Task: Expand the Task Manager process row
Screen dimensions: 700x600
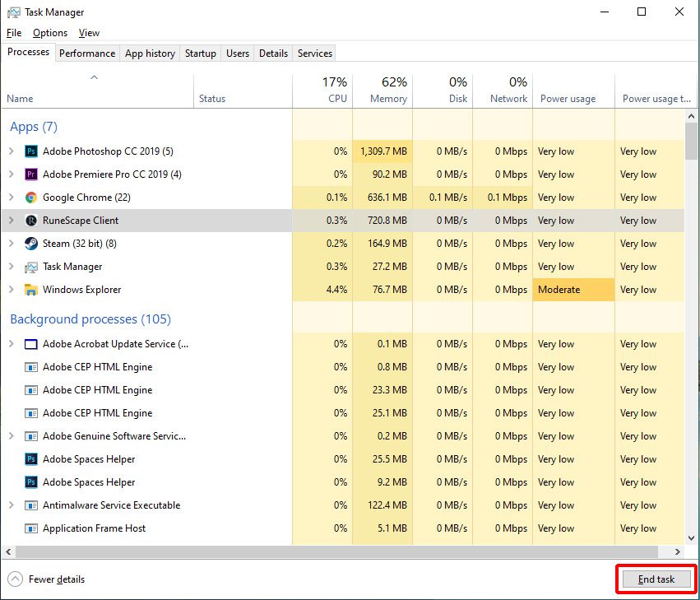Action: coord(12,267)
